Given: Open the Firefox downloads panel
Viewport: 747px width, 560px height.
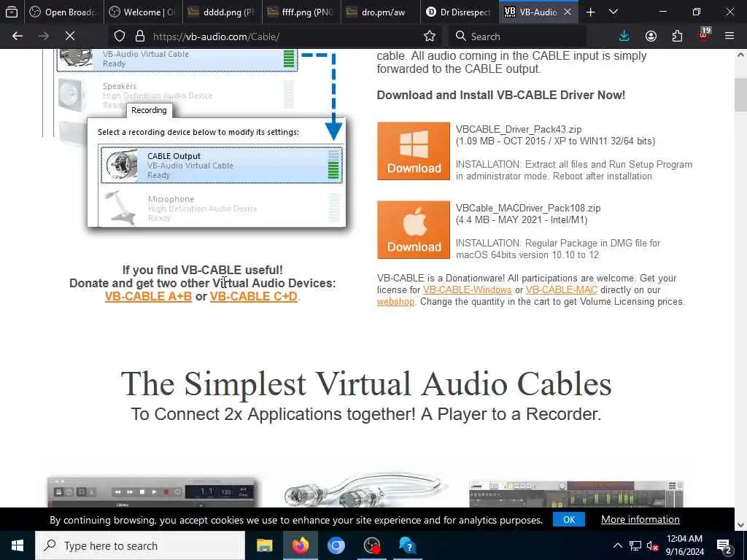Looking at the screenshot, I should pos(624,36).
